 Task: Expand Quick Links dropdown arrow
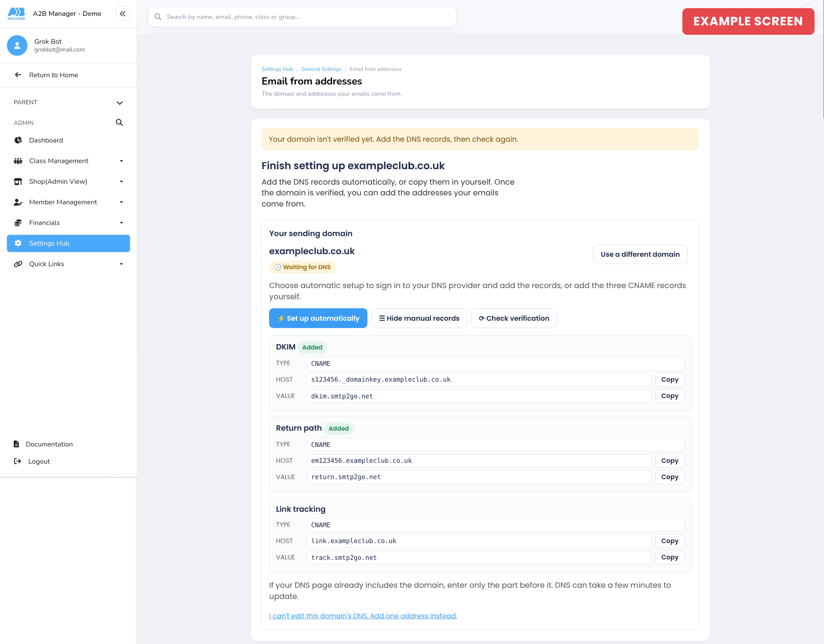click(121, 264)
